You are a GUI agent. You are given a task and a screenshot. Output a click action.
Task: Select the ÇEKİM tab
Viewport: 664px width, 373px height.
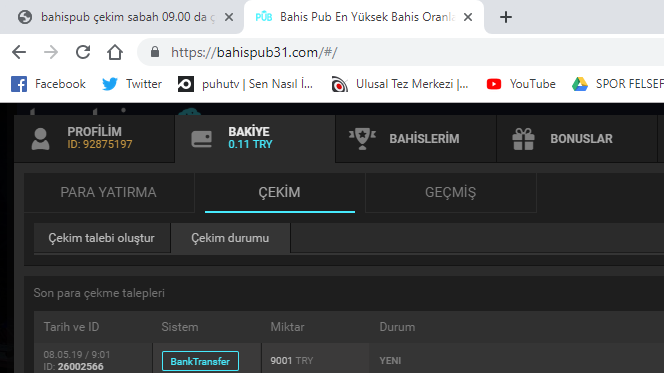point(279,192)
